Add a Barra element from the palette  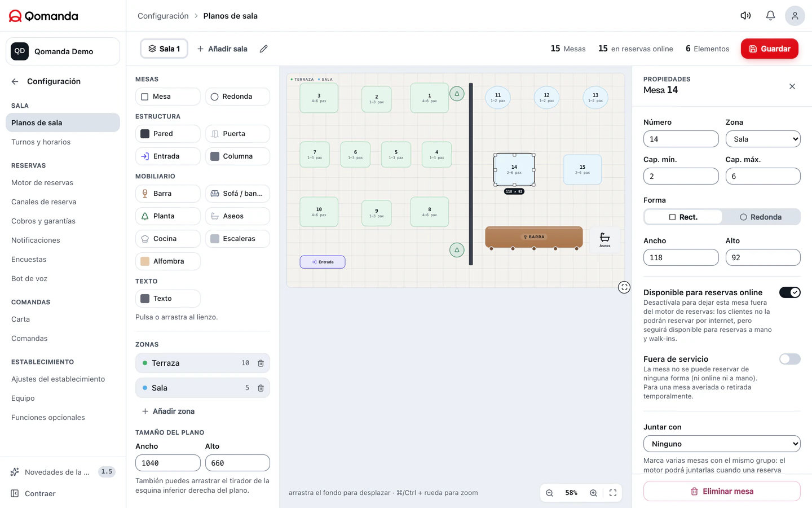(x=168, y=194)
